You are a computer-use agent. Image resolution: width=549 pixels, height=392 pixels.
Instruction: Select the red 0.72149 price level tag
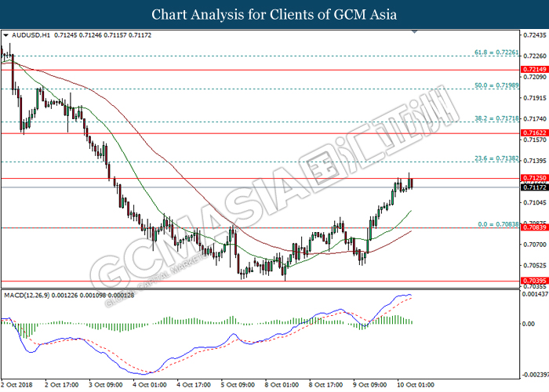(x=534, y=70)
